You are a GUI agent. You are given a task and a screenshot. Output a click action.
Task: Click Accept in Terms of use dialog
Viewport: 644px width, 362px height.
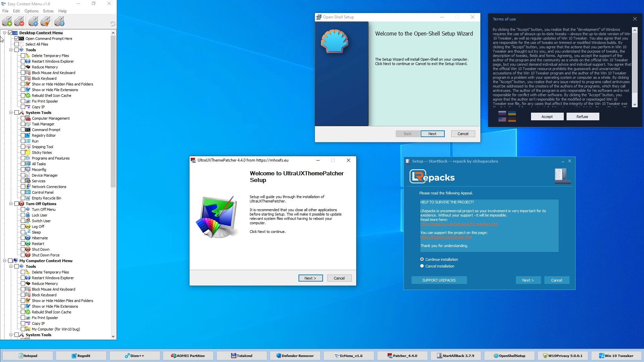547,117
